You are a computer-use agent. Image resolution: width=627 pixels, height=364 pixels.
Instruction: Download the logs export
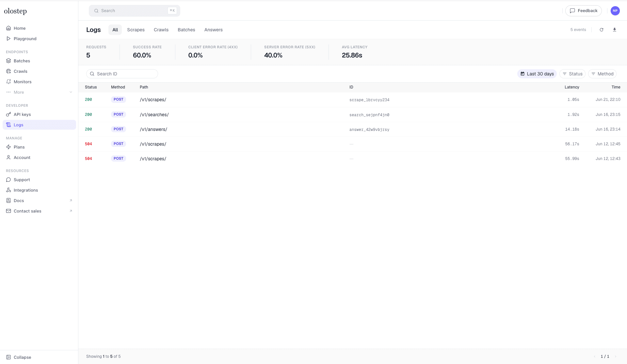(x=615, y=30)
